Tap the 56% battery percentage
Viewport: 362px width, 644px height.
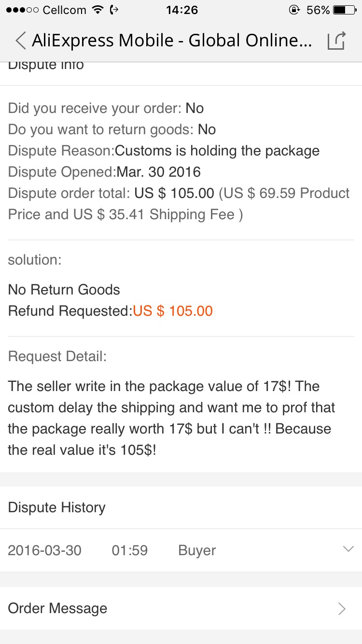coord(318,10)
